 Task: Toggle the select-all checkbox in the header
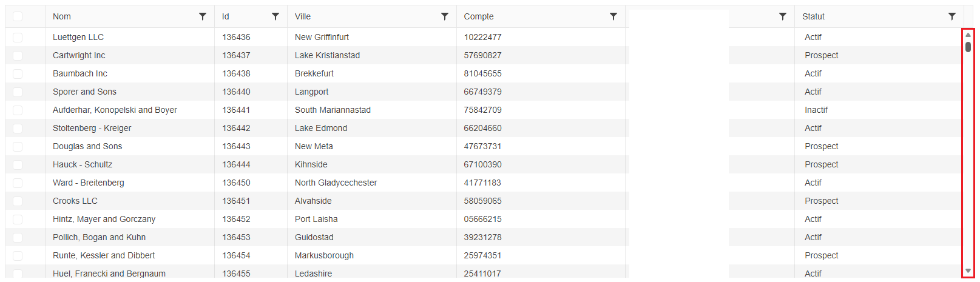(18, 16)
